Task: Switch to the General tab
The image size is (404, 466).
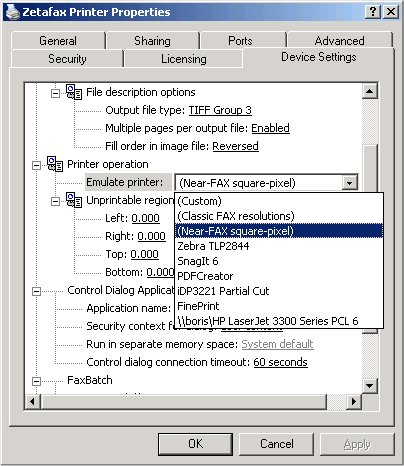Action: click(x=58, y=41)
